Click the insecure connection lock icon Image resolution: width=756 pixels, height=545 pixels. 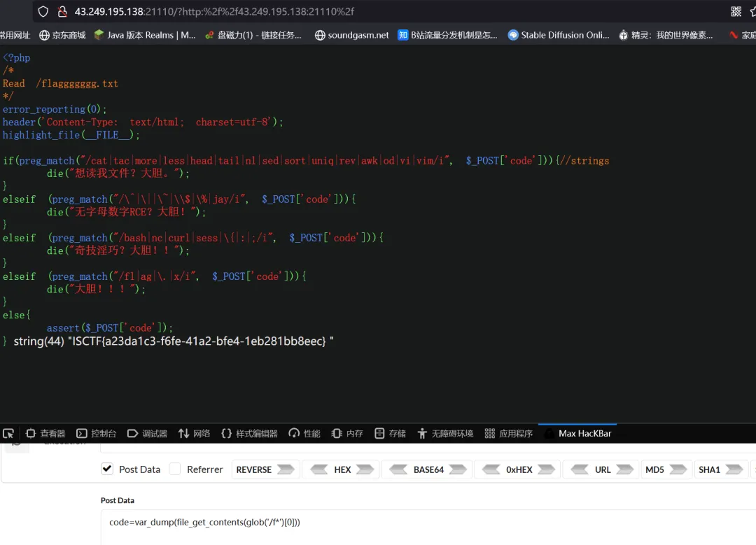(62, 12)
